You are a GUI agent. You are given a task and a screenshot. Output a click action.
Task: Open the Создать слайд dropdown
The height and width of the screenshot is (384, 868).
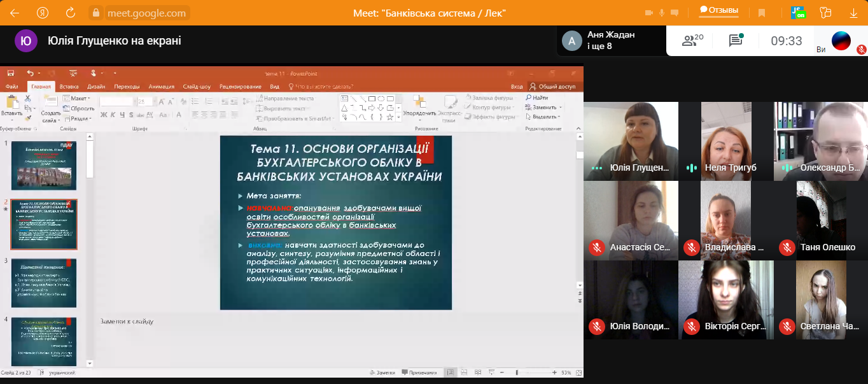coord(51,117)
